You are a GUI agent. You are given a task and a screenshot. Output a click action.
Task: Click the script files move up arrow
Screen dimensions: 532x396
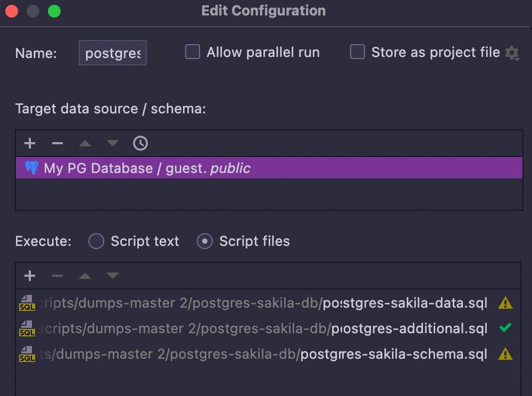click(85, 276)
